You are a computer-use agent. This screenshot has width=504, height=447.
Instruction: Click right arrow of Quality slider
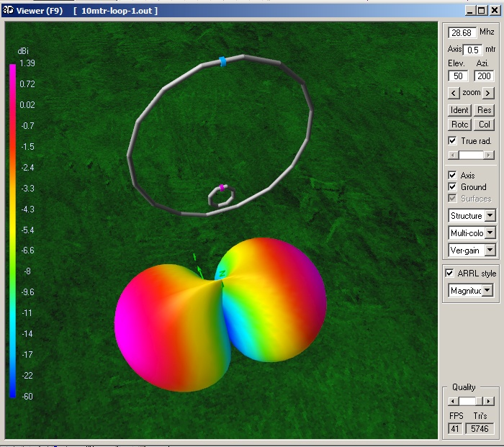coord(489,402)
